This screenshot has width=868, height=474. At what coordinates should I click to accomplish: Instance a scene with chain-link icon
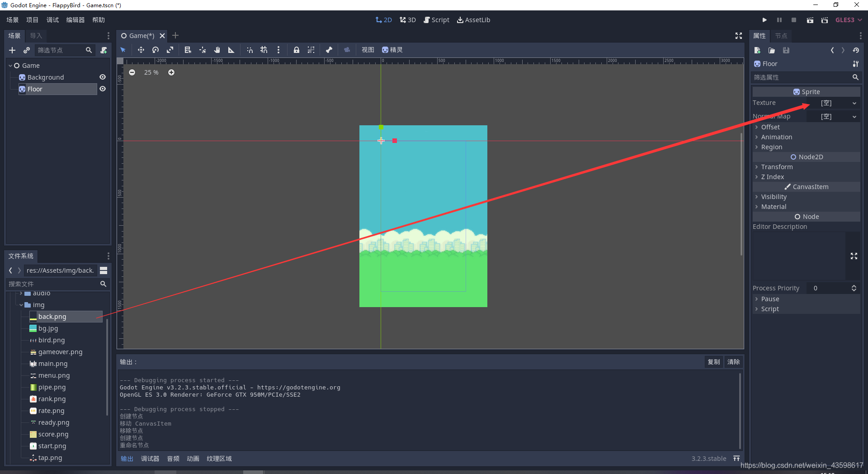(27, 50)
